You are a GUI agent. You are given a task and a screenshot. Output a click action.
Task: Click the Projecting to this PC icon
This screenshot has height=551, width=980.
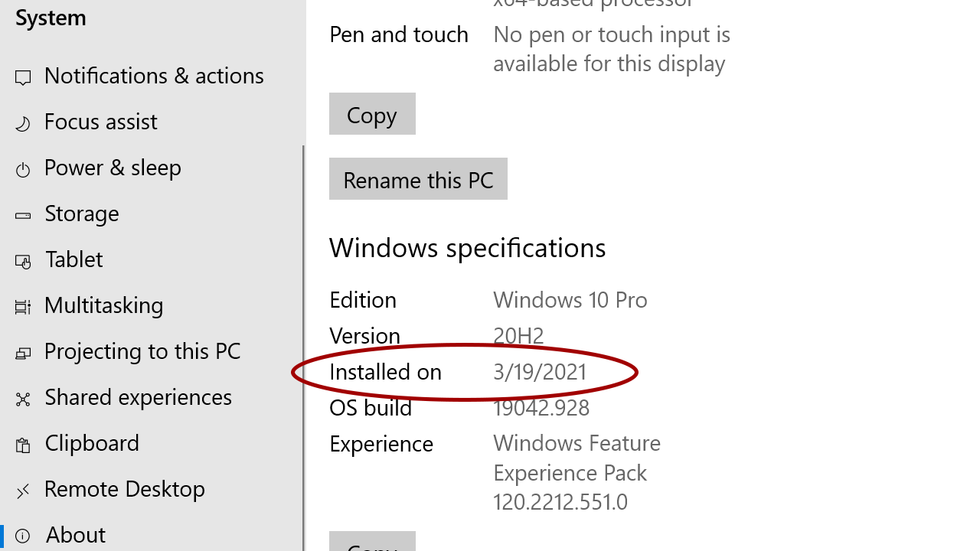[x=22, y=351]
